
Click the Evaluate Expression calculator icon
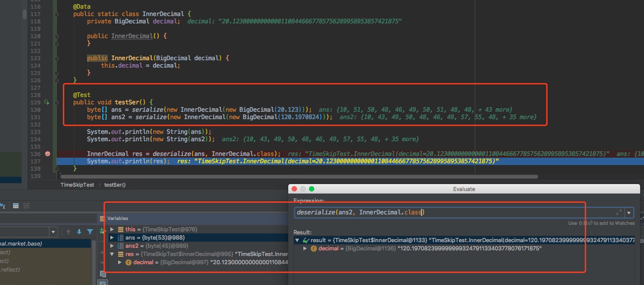pos(16,206)
